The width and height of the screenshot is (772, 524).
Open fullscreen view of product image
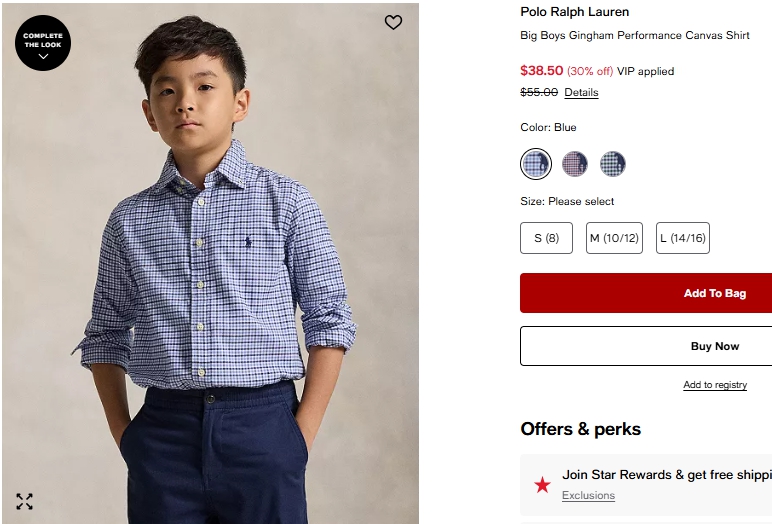[x=25, y=501]
